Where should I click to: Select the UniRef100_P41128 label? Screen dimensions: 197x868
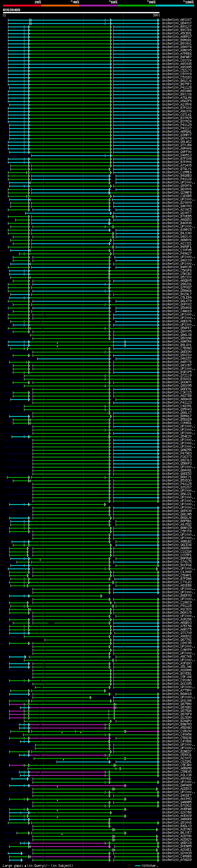[177, 88]
